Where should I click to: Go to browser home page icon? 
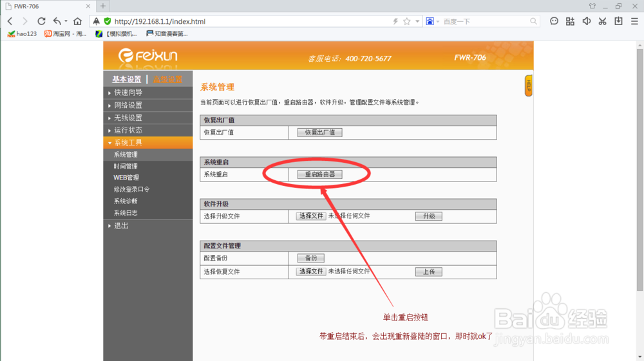(x=77, y=21)
